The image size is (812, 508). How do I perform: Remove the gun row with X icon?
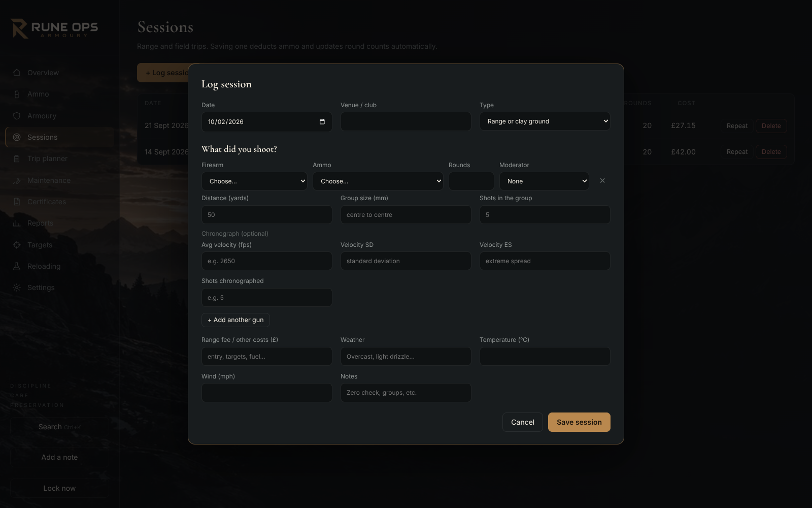pyautogui.click(x=602, y=181)
